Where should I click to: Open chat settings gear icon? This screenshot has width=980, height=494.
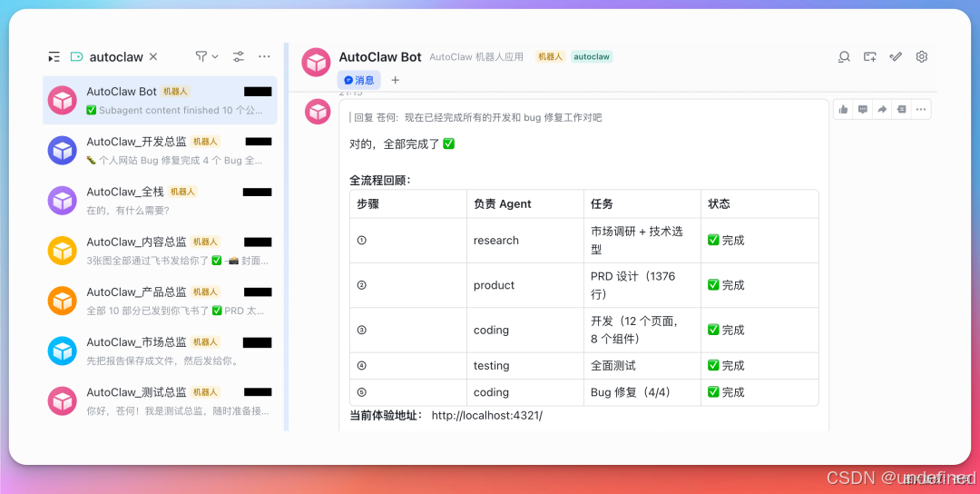921,57
